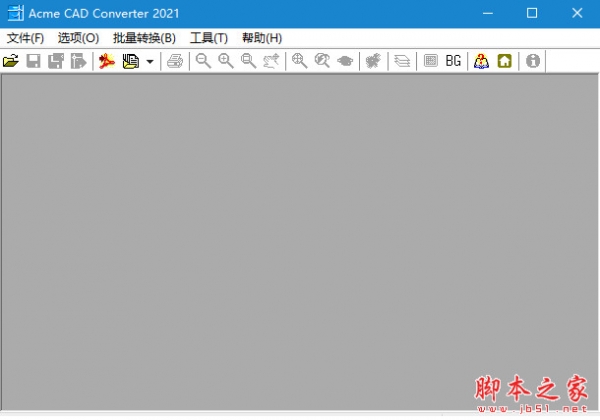Screen dimensions: 600x420
Task: Open the 文件(F) menu
Action: click(x=25, y=38)
